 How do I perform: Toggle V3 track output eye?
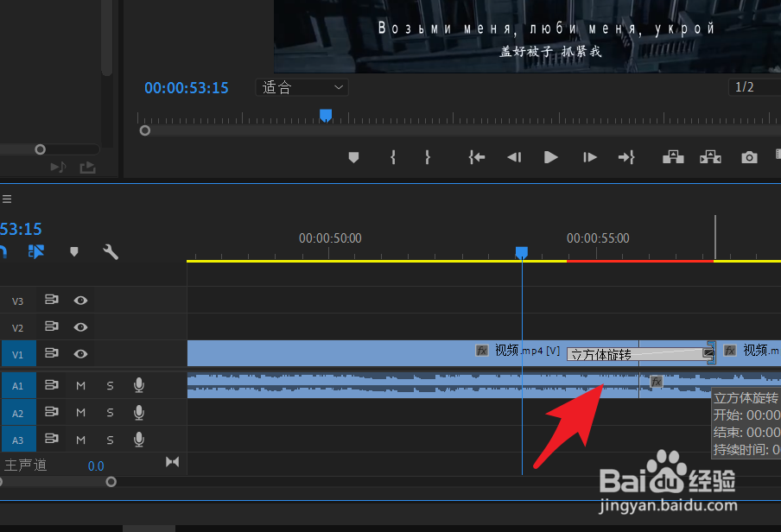pos(80,301)
